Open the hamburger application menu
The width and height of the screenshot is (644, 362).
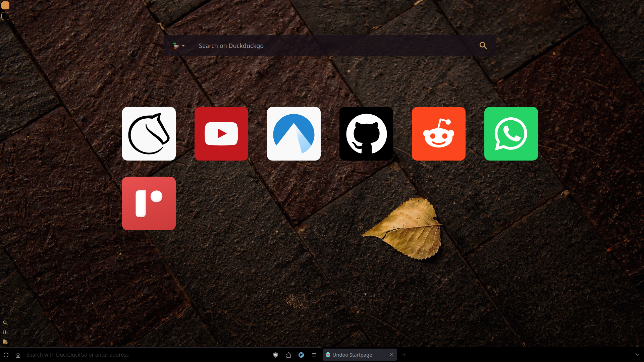pos(314,355)
